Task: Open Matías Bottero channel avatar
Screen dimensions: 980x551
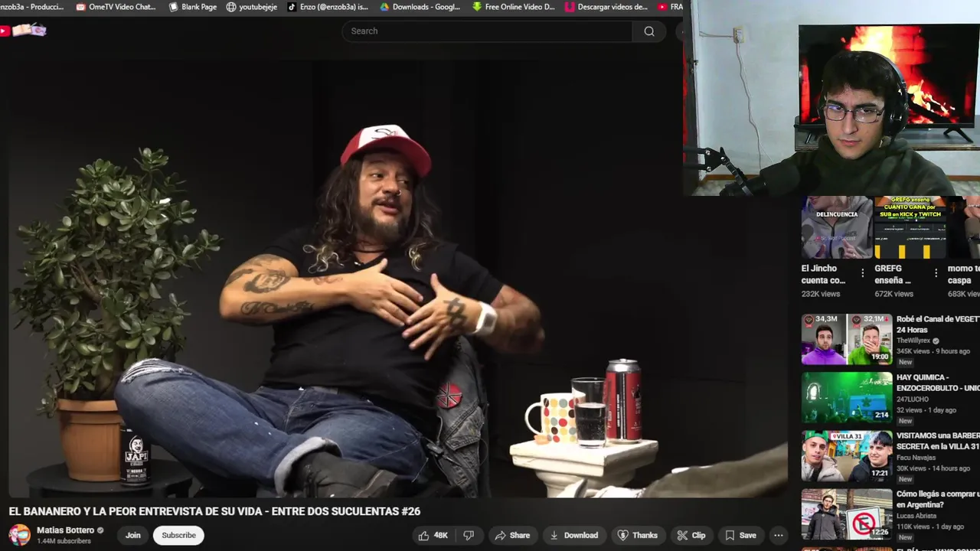Action: (x=19, y=535)
